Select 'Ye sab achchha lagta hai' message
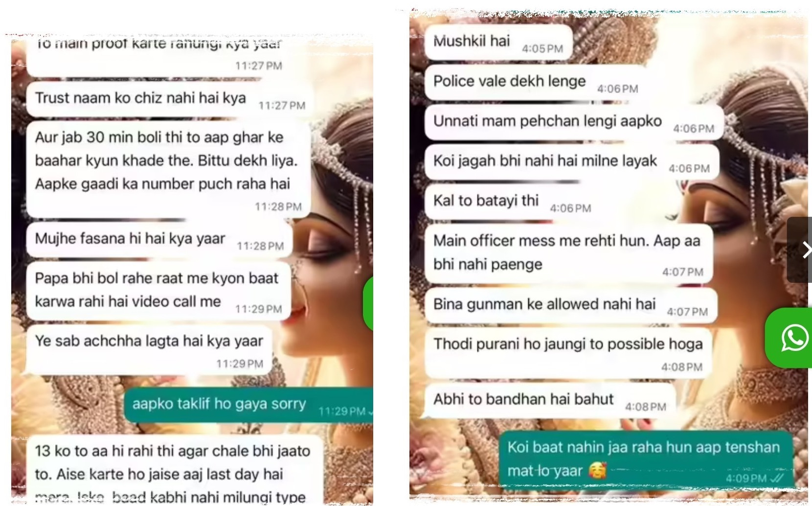The width and height of the screenshot is (812, 506). pos(149,350)
